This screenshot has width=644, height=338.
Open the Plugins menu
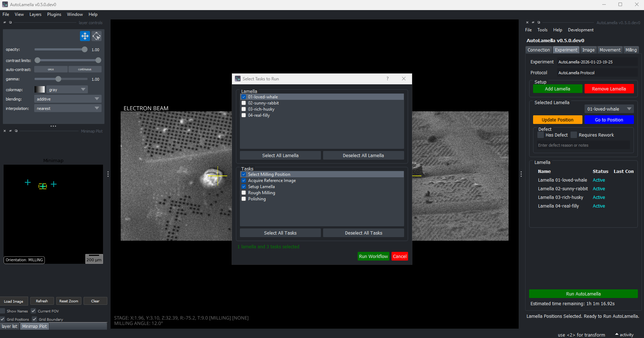[54, 14]
